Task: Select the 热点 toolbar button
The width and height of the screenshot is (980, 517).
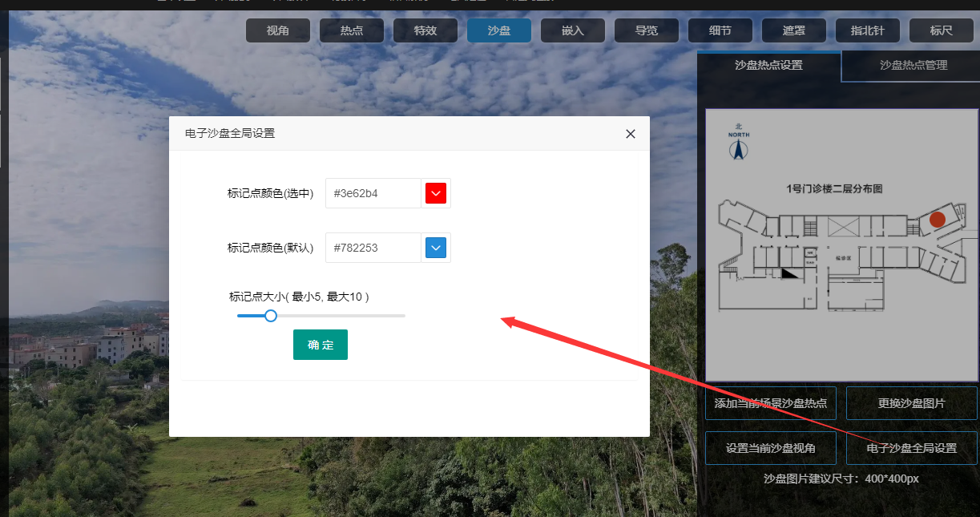Action: pos(352,30)
